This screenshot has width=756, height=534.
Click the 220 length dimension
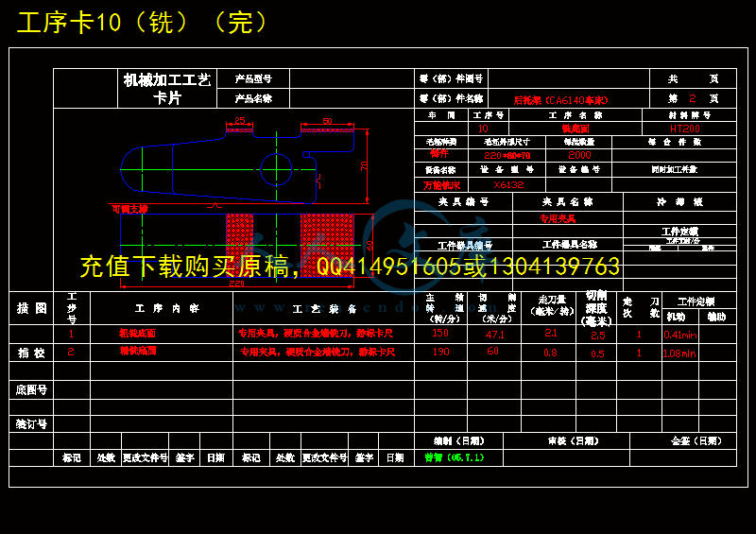coord(236,284)
